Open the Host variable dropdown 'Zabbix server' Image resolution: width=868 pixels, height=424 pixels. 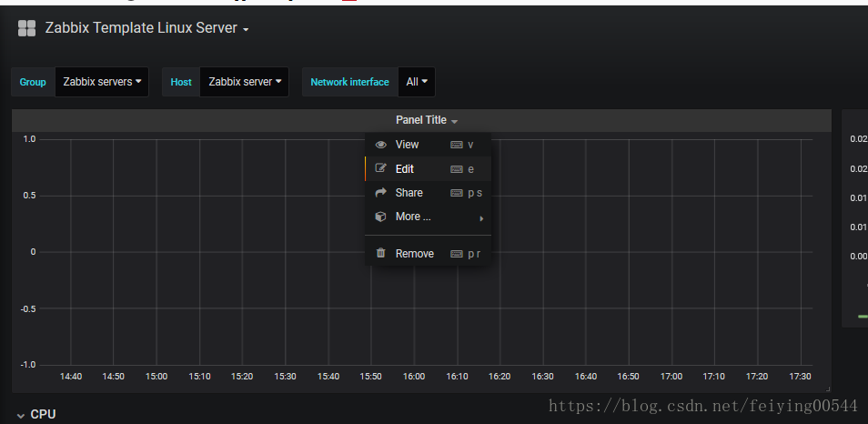[244, 82]
